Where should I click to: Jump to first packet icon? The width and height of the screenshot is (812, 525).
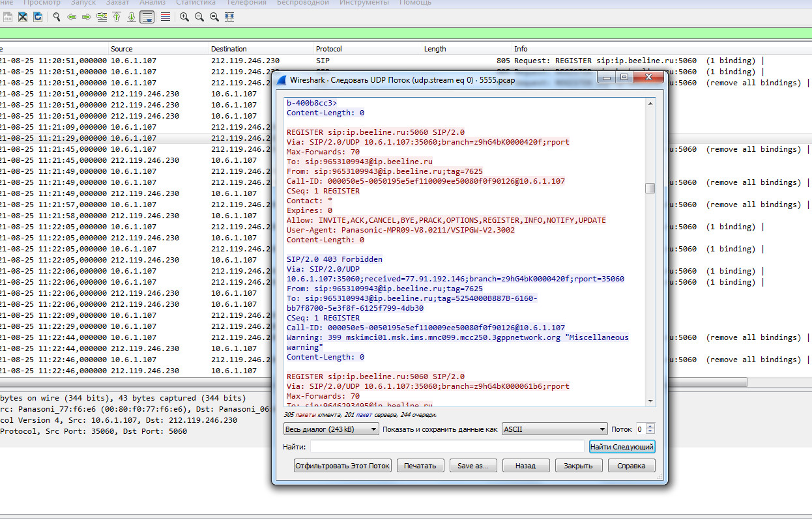[117, 17]
